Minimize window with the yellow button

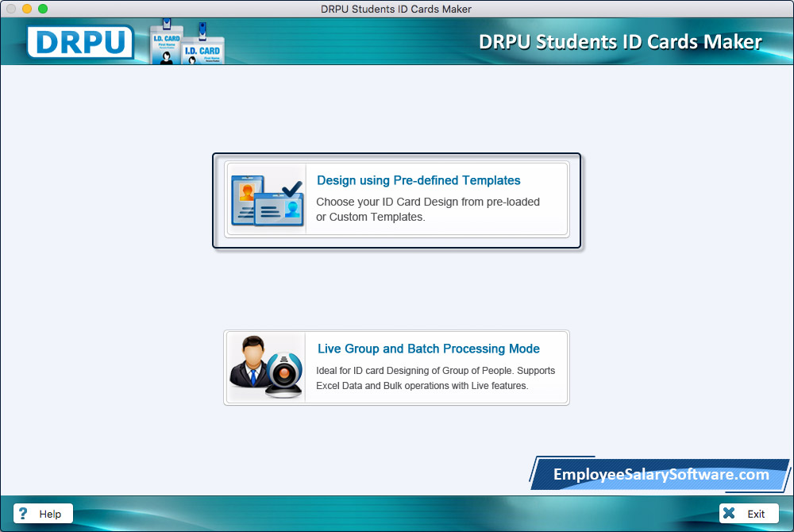tap(27, 9)
